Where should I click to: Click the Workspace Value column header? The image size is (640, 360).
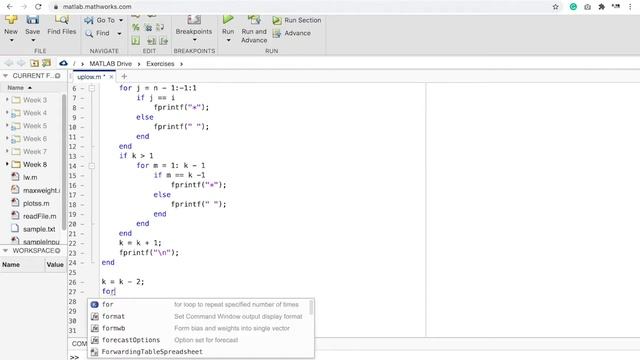tap(55, 264)
